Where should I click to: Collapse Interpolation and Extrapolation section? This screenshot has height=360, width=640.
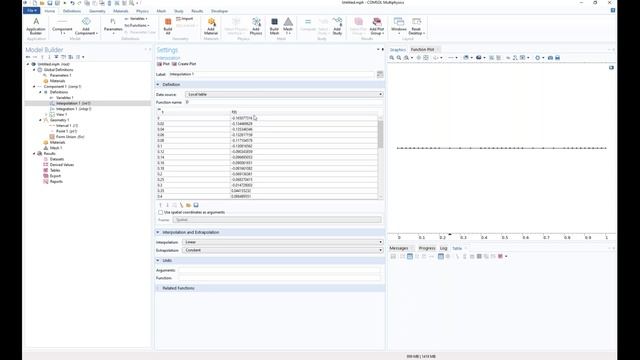158,232
